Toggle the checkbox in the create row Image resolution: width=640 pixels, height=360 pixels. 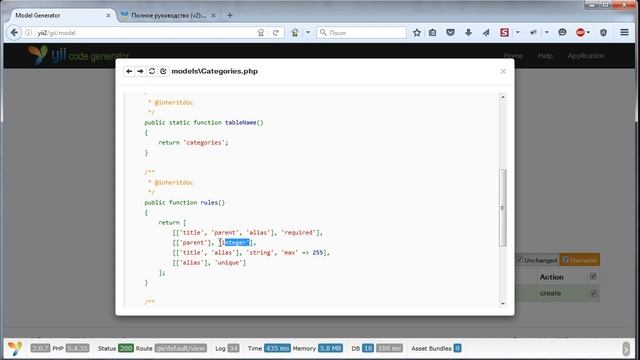pyautogui.click(x=593, y=293)
